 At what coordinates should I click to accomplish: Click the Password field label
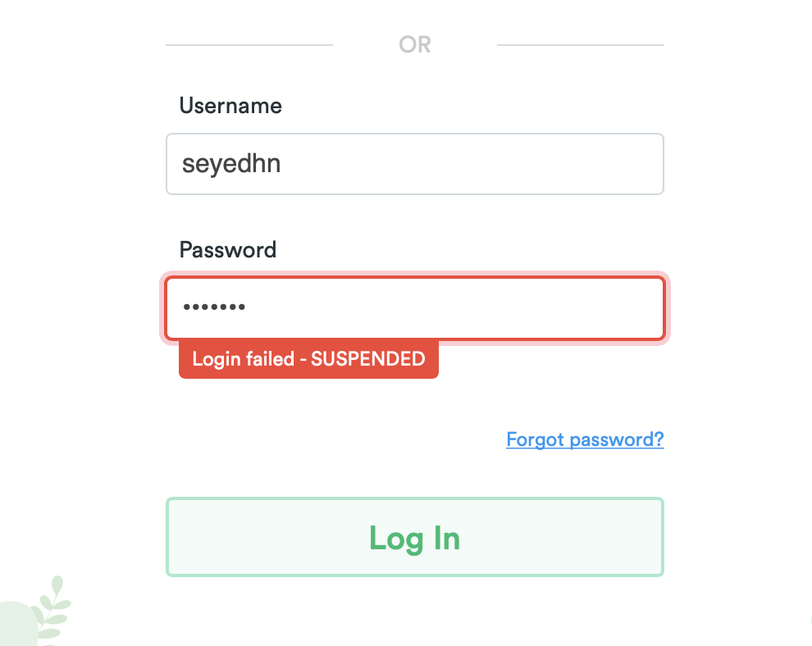(x=228, y=249)
